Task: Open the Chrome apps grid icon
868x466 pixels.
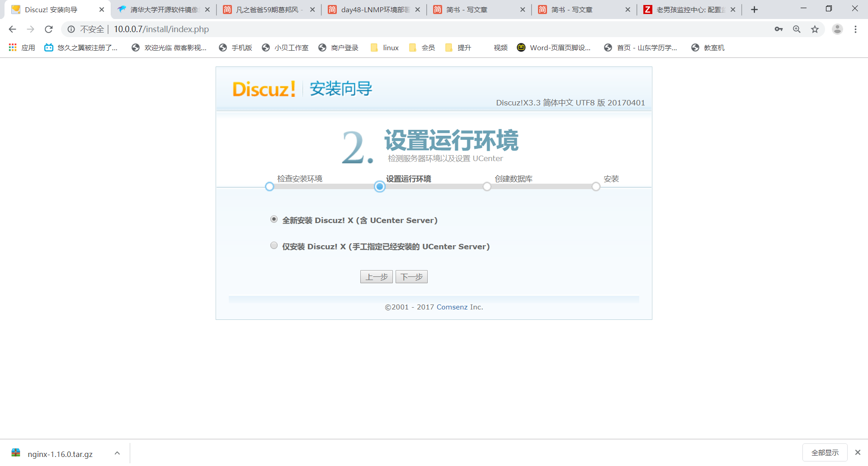Action: (12, 47)
